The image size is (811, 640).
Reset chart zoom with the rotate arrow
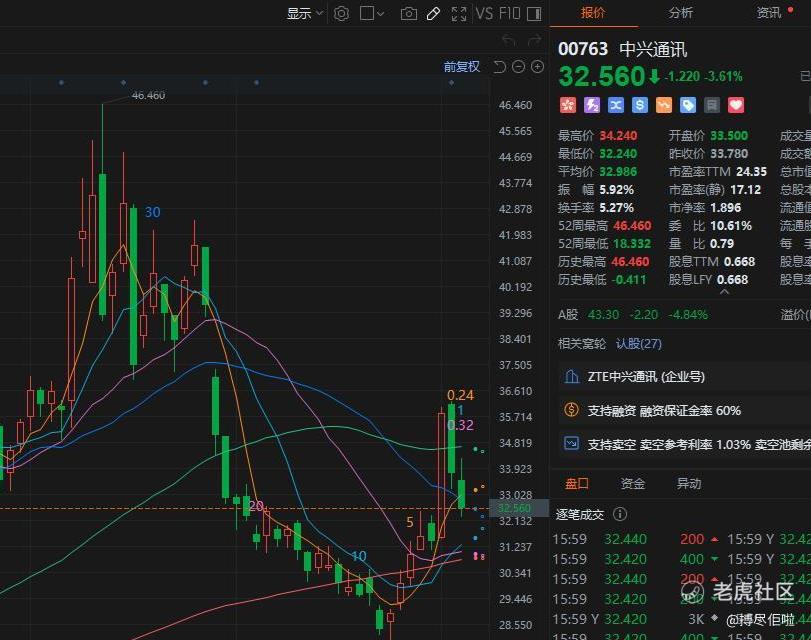500,67
